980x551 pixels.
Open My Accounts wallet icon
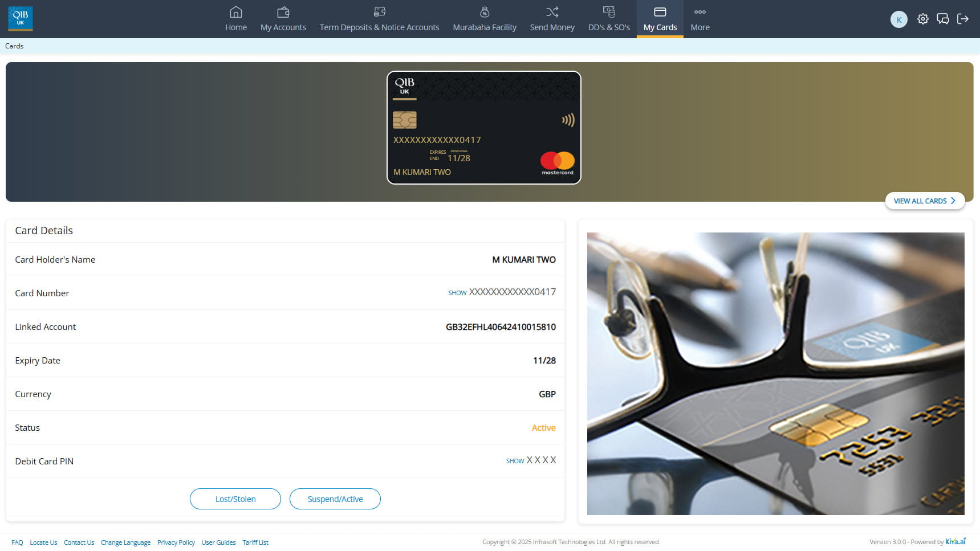[x=283, y=12]
